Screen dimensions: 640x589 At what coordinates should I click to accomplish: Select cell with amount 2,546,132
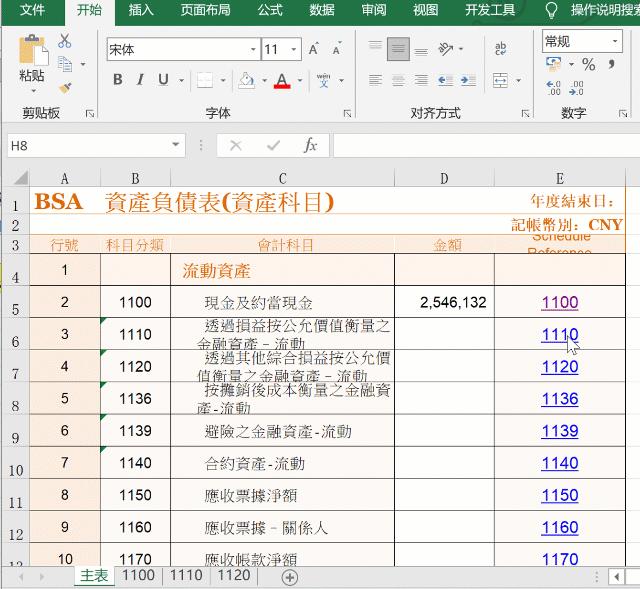[444, 302]
